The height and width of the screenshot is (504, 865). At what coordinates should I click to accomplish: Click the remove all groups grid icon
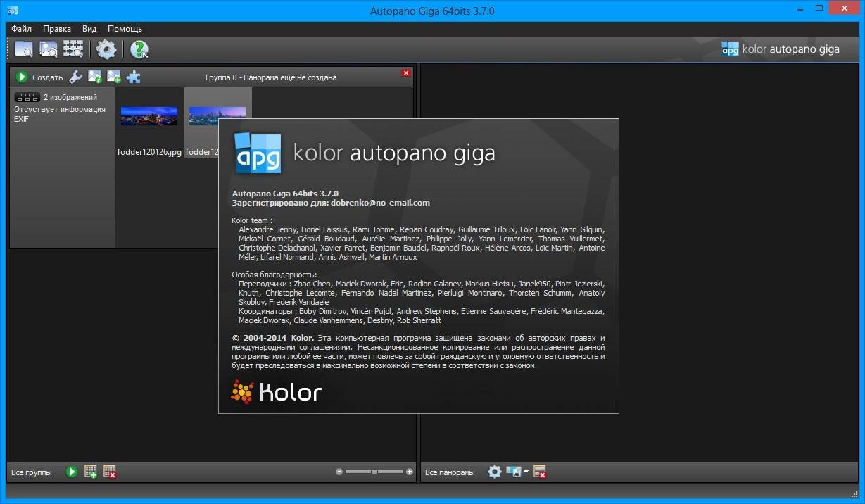coord(110,472)
